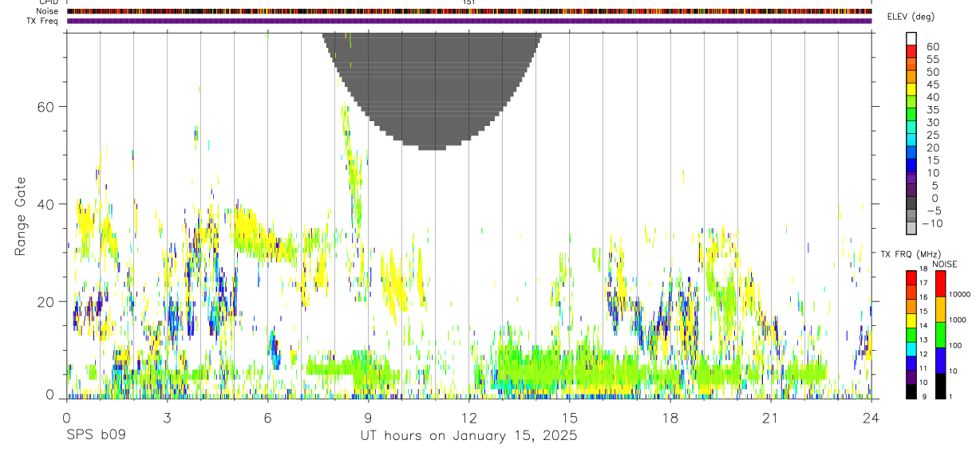This screenshot has width=980, height=452.
Task: Click the NOISE legend value '100'
Action: (x=956, y=346)
